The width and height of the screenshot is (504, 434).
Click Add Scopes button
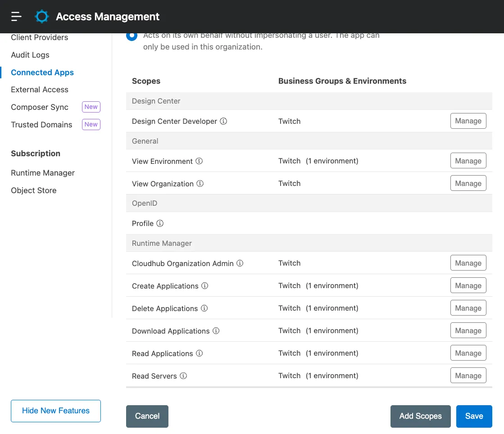click(420, 416)
